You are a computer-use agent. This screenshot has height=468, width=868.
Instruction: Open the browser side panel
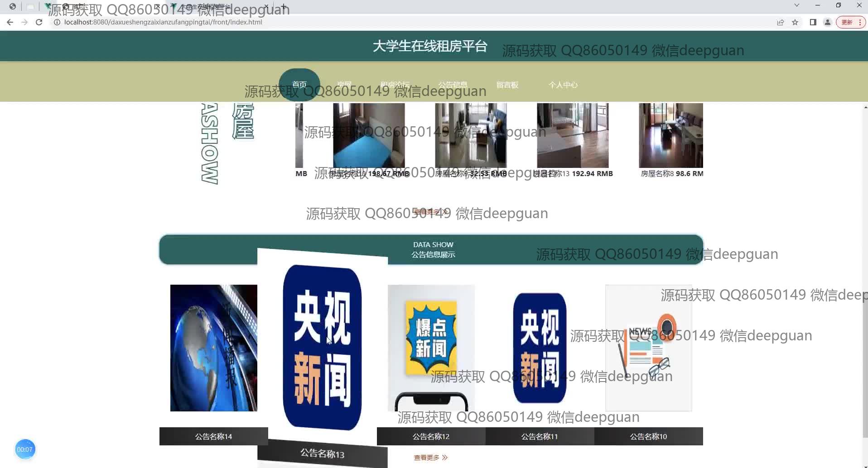coord(813,22)
